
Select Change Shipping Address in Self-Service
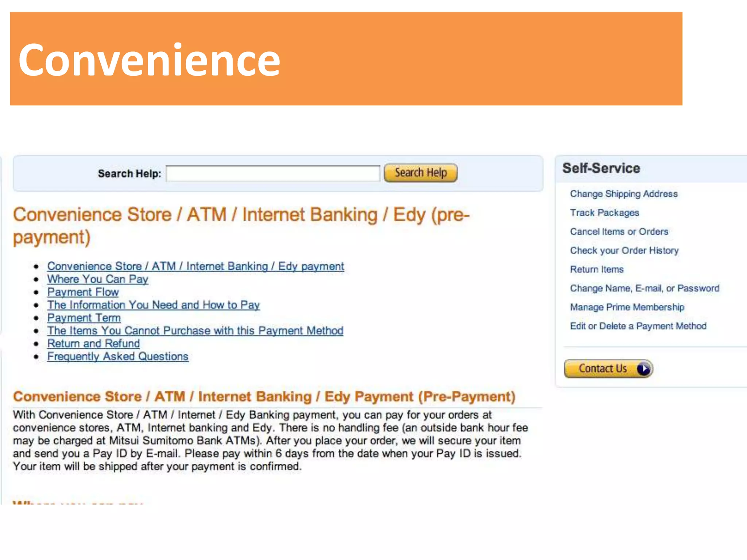point(624,194)
